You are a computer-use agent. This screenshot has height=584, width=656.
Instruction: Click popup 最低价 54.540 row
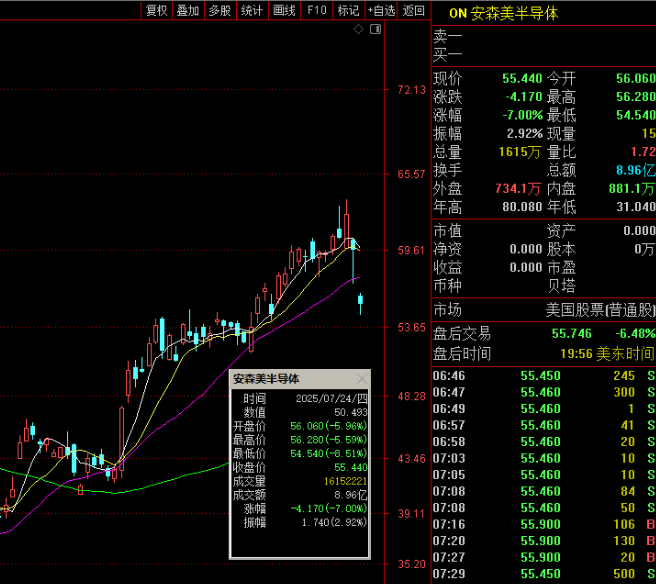[300, 453]
